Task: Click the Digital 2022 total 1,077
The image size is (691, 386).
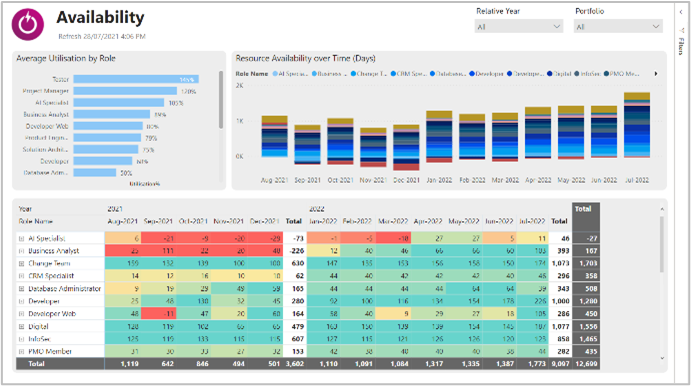Action: point(560,327)
